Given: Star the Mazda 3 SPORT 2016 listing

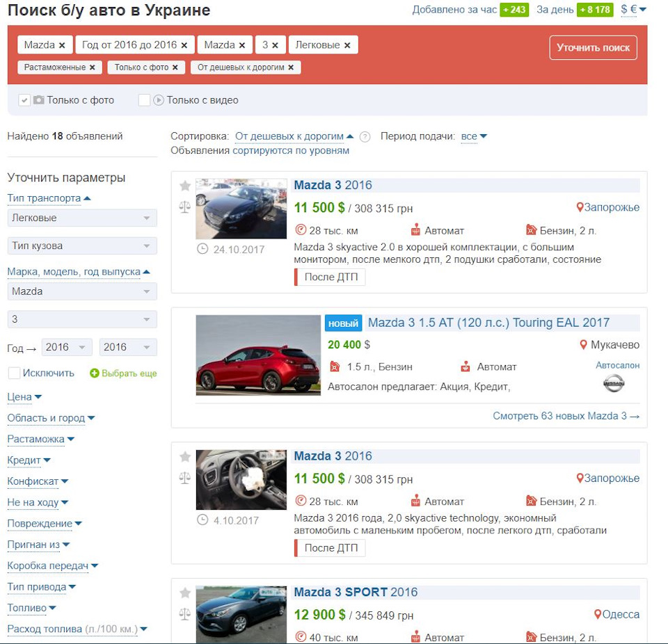Looking at the screenshot, I should pos(185,593).
